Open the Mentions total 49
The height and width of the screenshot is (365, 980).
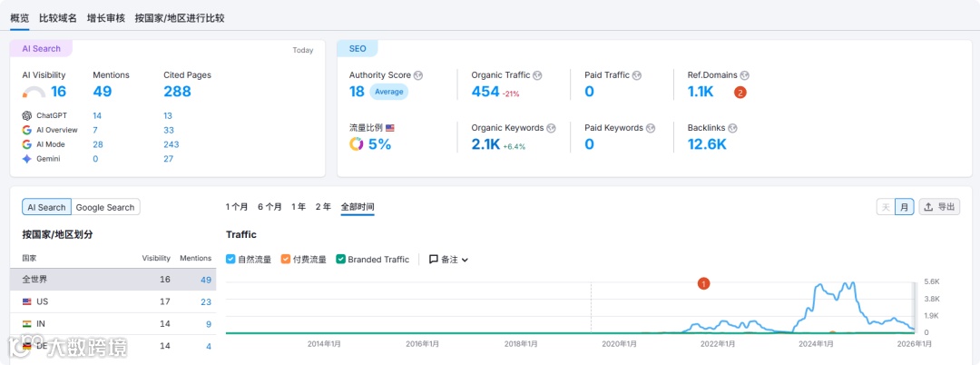pos(103,92)
